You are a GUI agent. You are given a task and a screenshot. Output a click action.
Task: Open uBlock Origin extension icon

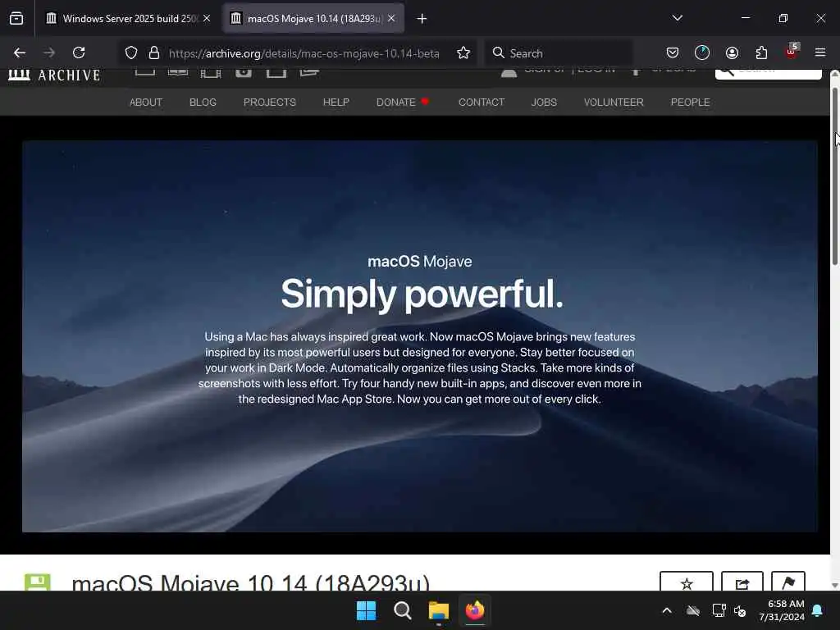[792, 52]
